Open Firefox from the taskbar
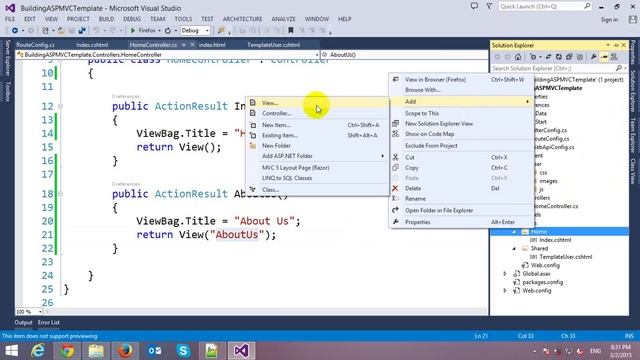Image resolution: width=640 pixels, height=360 pixels. [125, 351]
